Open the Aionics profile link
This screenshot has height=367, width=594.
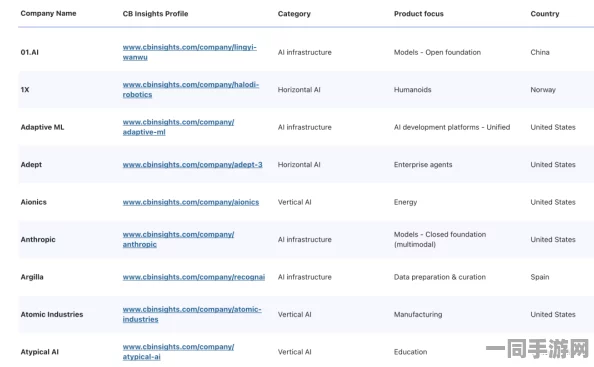coord(191,202)
